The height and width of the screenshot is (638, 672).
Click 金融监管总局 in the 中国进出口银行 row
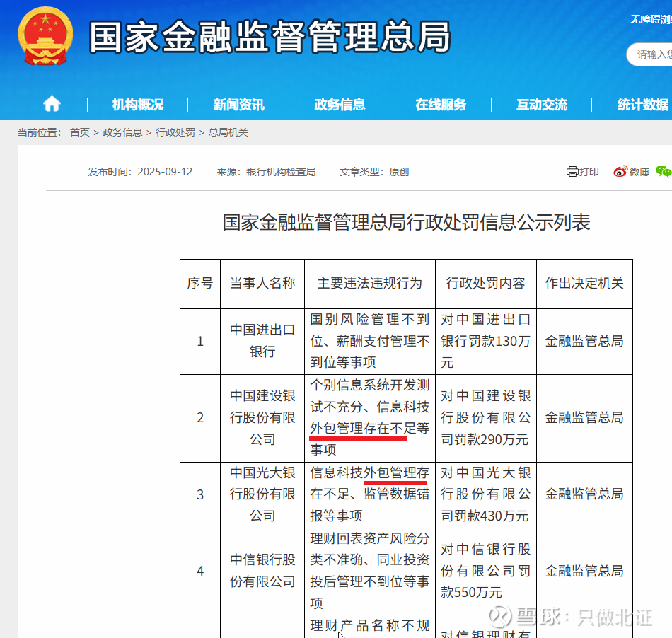(x=584, y=341)
